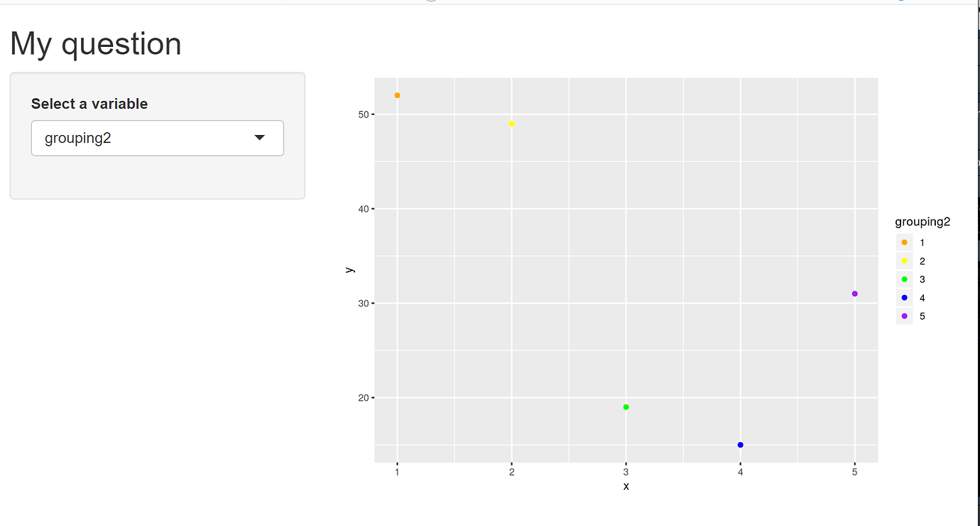Image resolution: width=980 pixels, height=526 pixels.
Task: Select the orange data point at x=1
Action: 397,95
